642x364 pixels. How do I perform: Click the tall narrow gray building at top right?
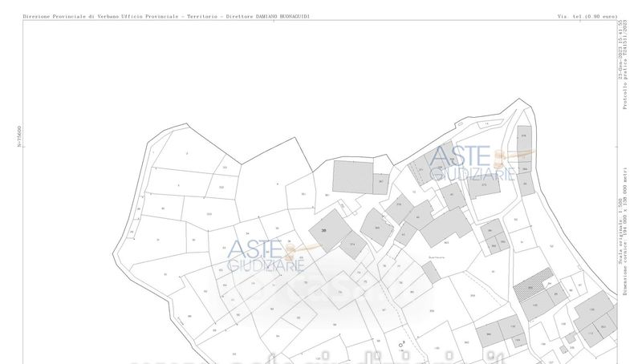pos(523,146)
